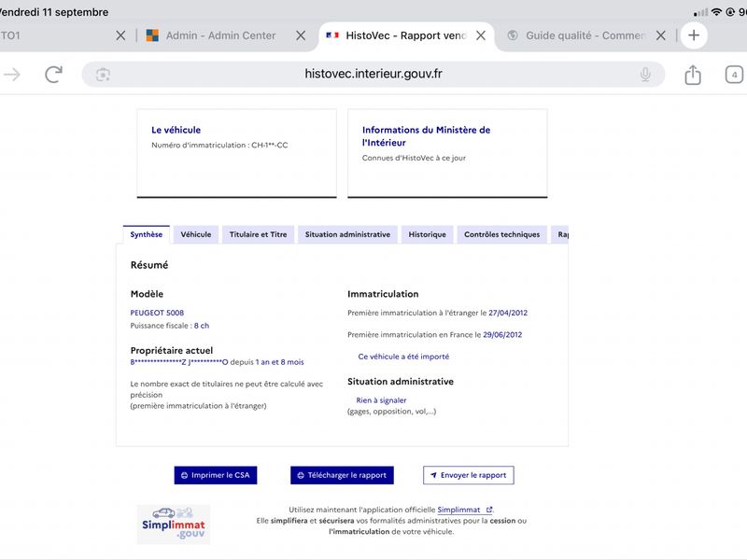
Task: Open the Situation administrative tab
Action: click(347, 234)
